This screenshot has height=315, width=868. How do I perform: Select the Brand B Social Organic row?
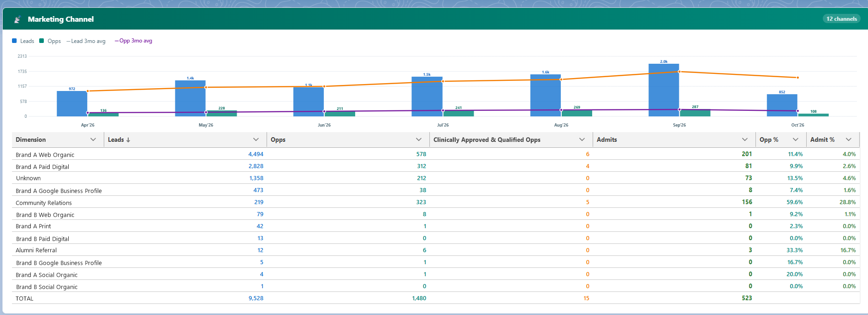click(x=436, y=286)
